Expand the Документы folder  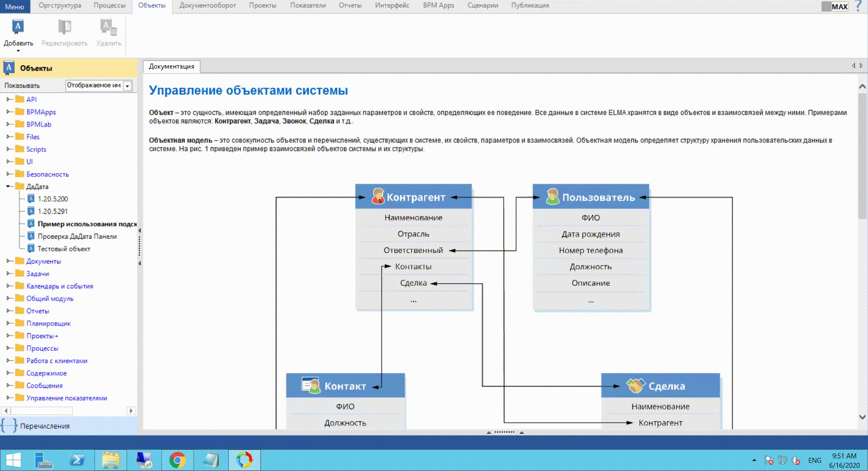(x=9, y=261)
